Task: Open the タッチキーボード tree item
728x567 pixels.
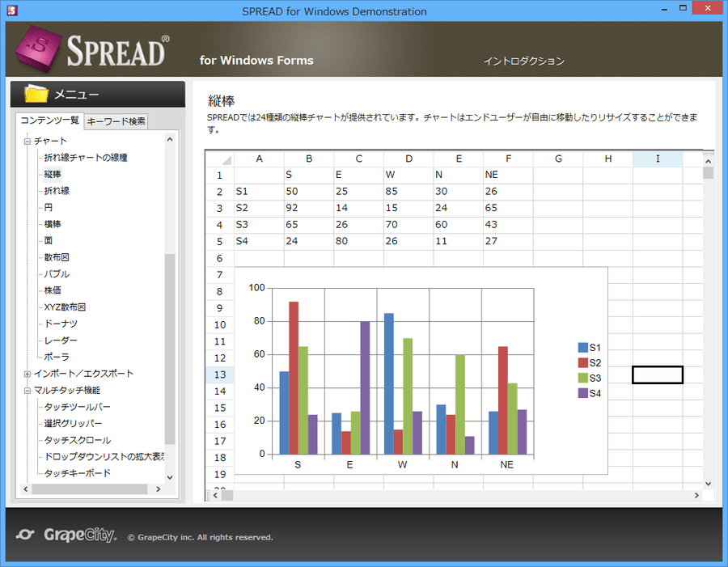Action: coord(77,473)
